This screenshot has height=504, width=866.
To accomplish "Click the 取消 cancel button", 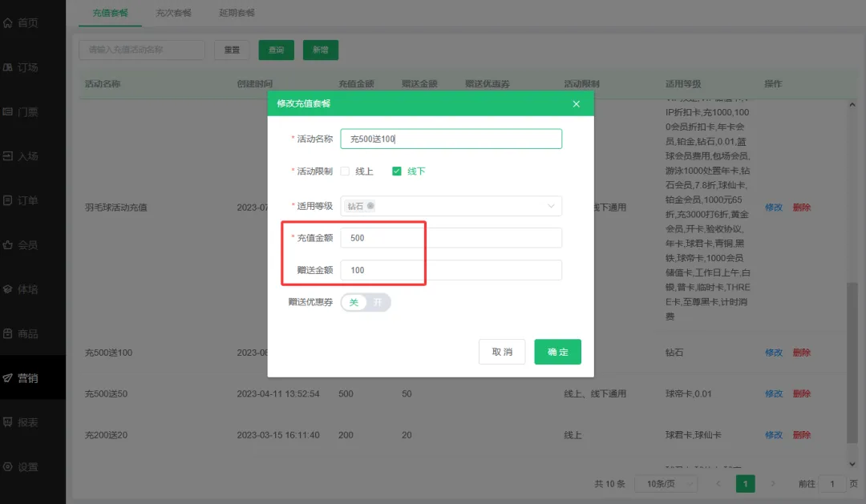I will tap(502, 351).
